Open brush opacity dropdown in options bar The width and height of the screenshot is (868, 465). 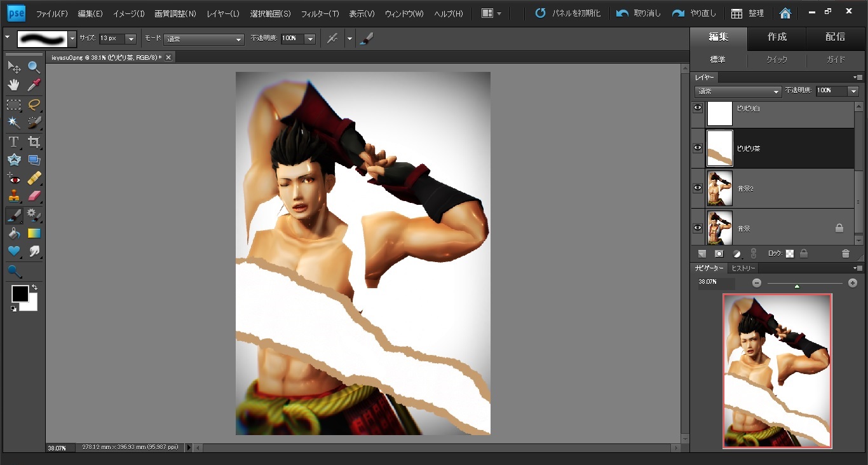pyautogui.click(x=310, y=39)
